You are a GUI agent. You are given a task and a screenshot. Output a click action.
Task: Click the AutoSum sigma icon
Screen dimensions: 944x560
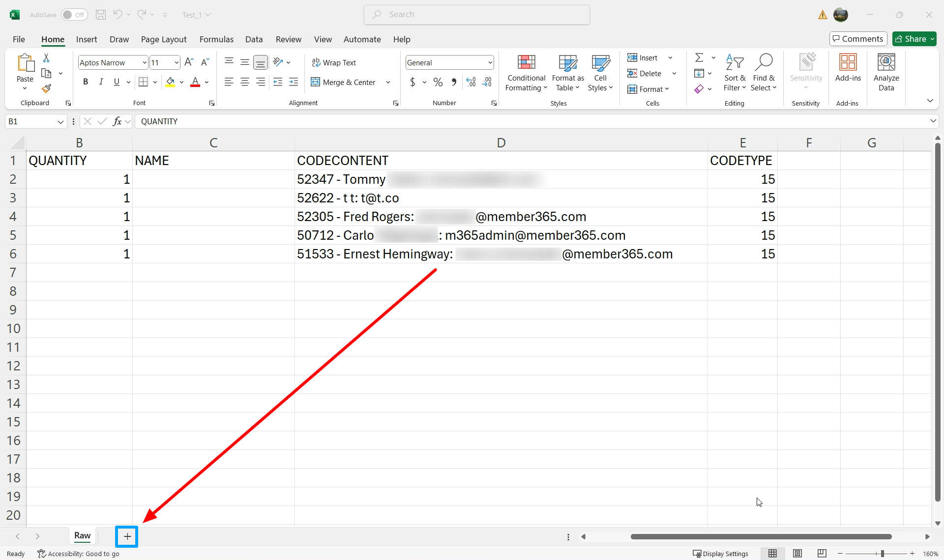pos(699,58)
